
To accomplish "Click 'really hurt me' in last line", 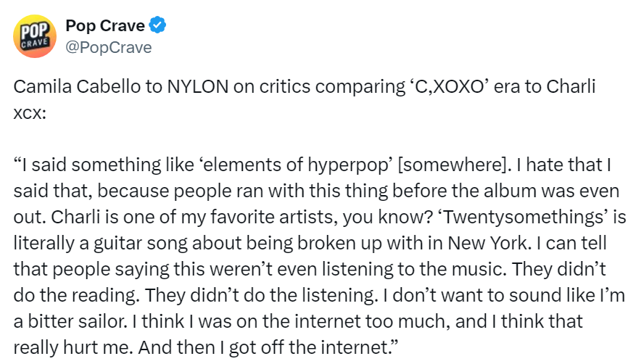I will [x=73, y=347].
